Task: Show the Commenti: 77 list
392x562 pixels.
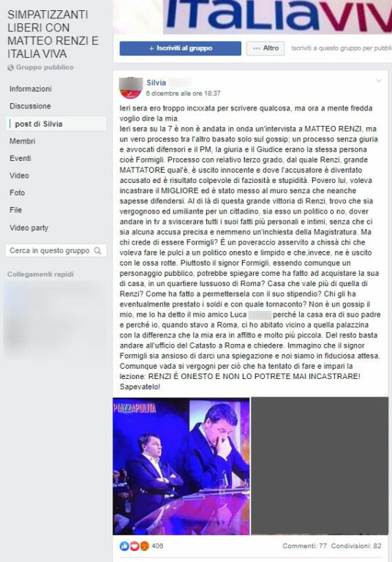Action: click(x=304, y=546)
